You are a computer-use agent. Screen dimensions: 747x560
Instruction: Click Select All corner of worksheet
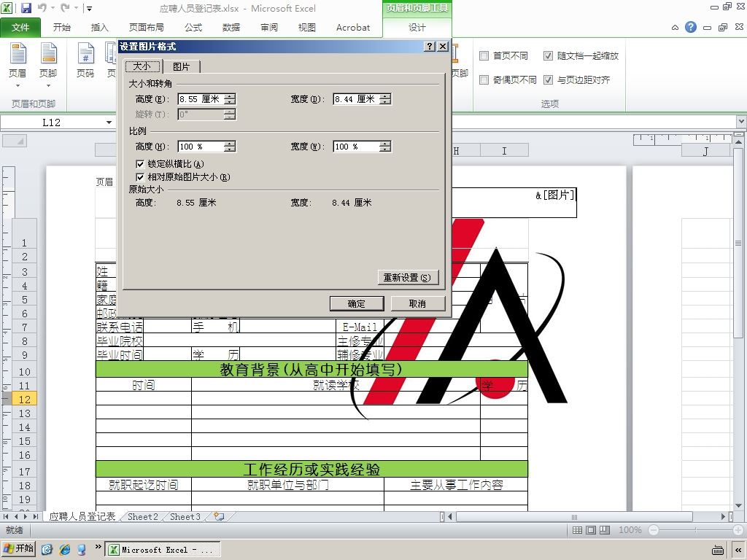pos(15,141)
